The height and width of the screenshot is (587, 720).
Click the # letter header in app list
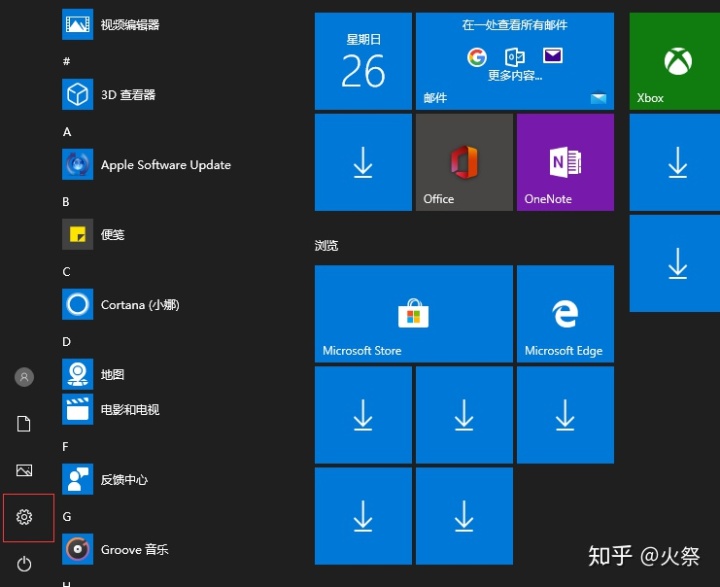tap(67, 61)
